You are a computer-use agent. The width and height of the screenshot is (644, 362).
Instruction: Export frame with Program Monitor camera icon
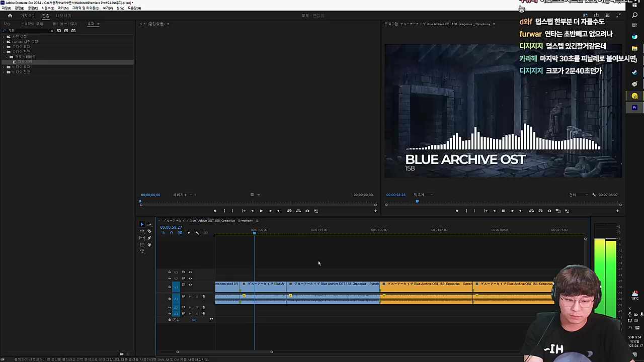549,211
